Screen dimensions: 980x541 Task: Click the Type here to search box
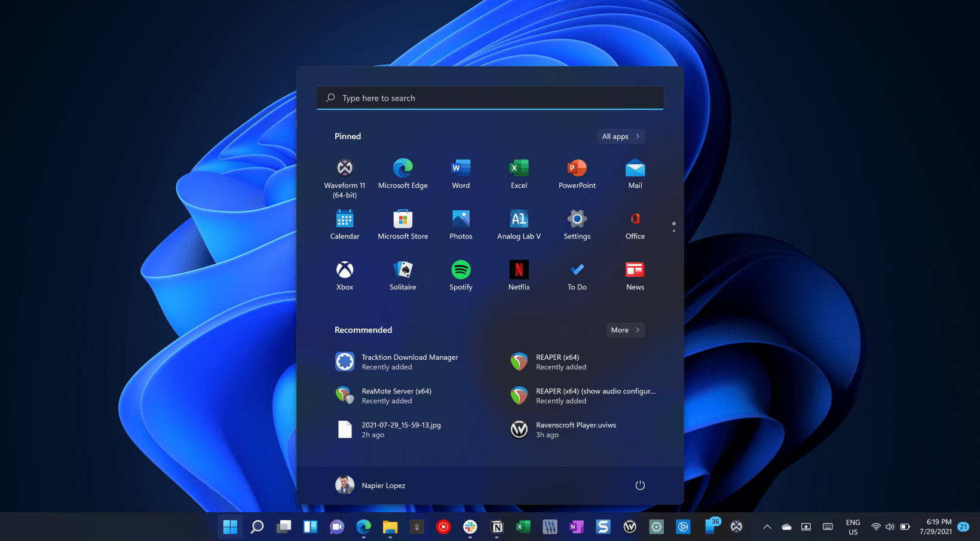(x=490, y=98)
